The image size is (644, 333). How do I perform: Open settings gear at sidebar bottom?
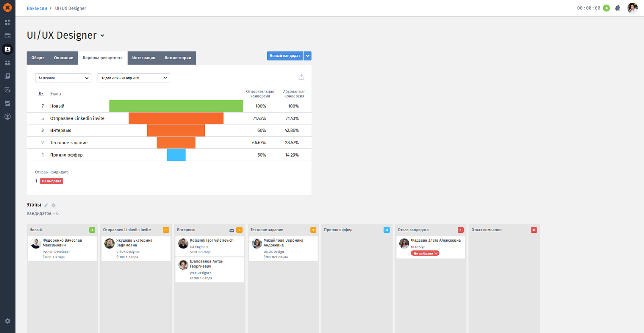tap(7, 321)
